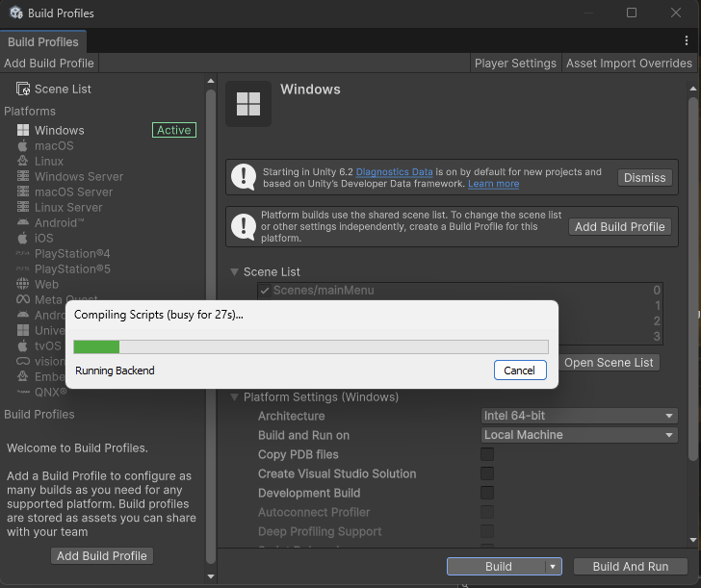Screen dimensions: 701x588
Task: Open Build and Run on dropdown
Action: click(x=580, y=435)
